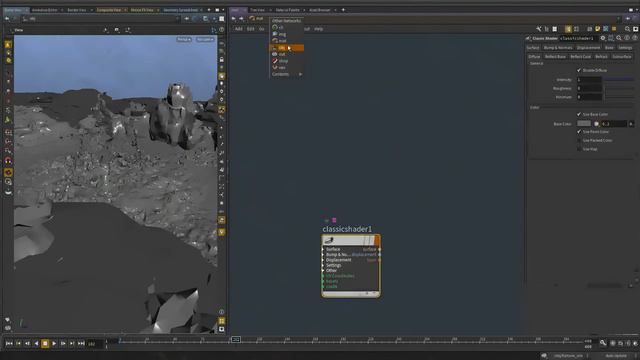Switch to the Animation Editor tab
The image size is (640, 360).
[x=44, y=10]
